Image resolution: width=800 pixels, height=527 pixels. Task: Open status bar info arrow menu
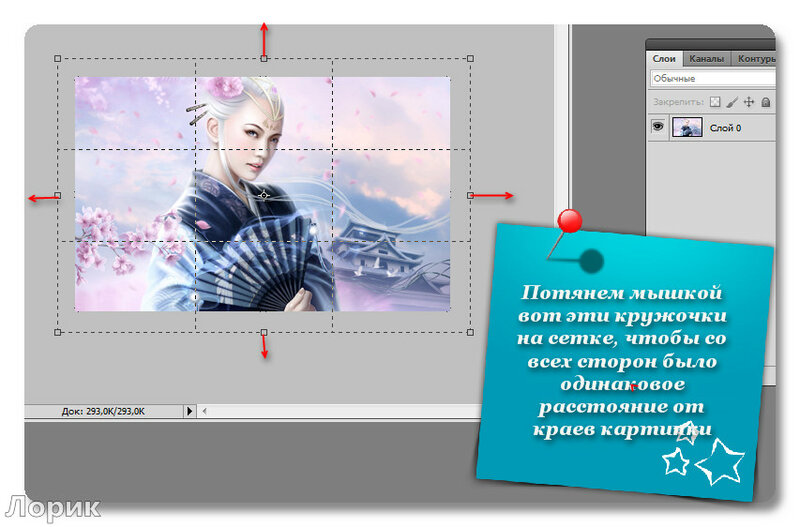point(189,411)
